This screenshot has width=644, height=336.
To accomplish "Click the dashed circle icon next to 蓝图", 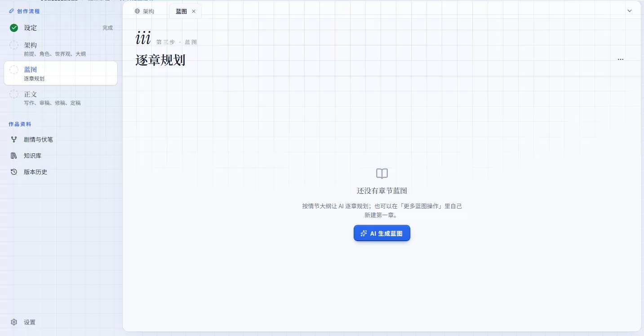I will point(14,70).
